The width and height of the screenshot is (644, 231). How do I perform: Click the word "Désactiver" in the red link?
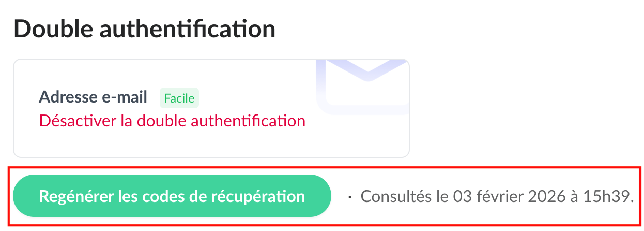tap(76, 121)
